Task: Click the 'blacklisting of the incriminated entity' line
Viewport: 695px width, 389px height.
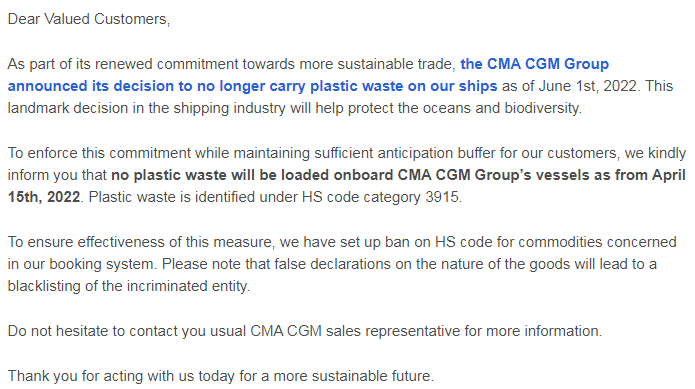Action: click(128, 286)
